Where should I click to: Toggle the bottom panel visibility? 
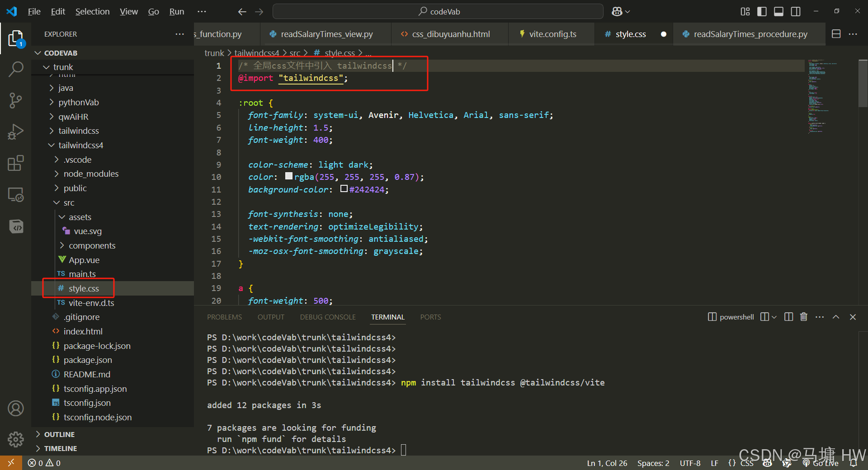[x=778, y=11]
